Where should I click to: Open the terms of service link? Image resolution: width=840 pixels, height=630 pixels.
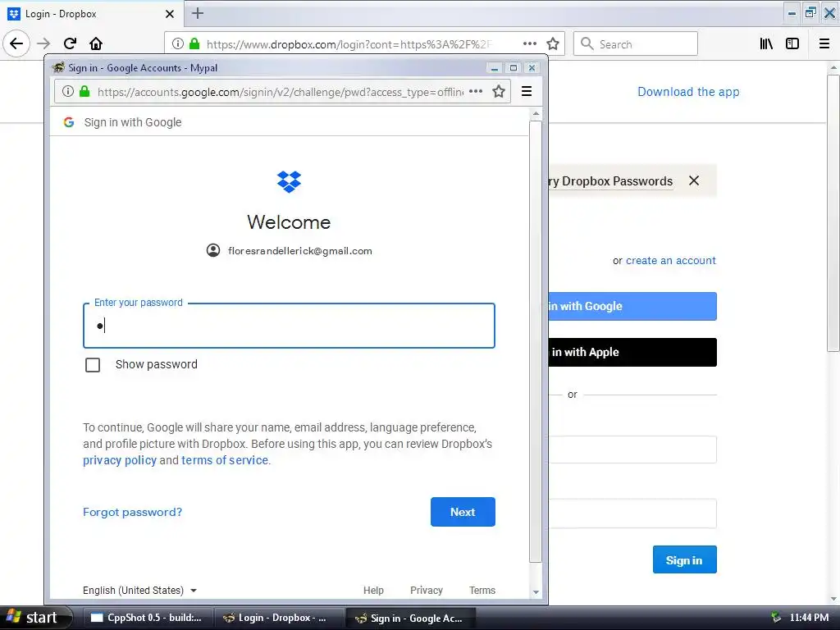coord(225,460)
